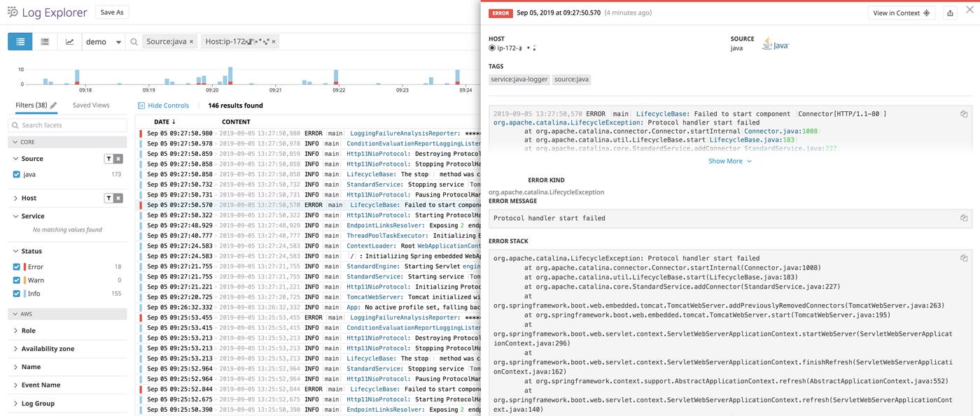
Task: Click the export icon in the event panel
Action: (948, 11)
